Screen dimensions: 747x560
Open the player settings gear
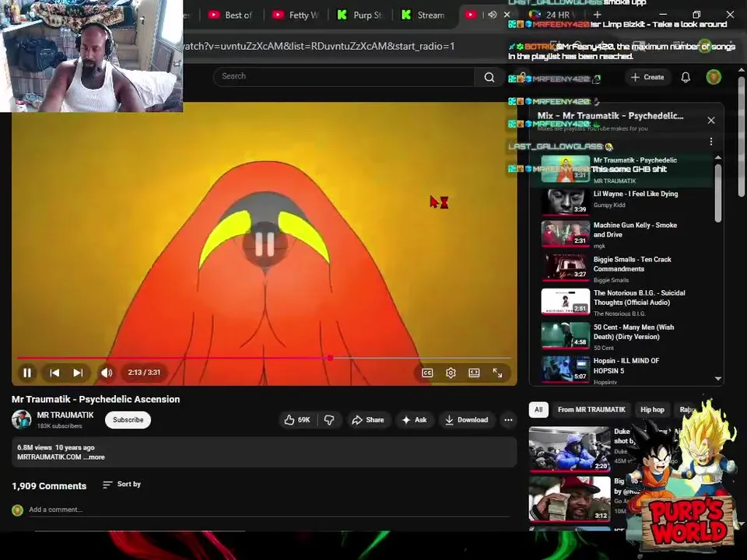tap(451, 373)
